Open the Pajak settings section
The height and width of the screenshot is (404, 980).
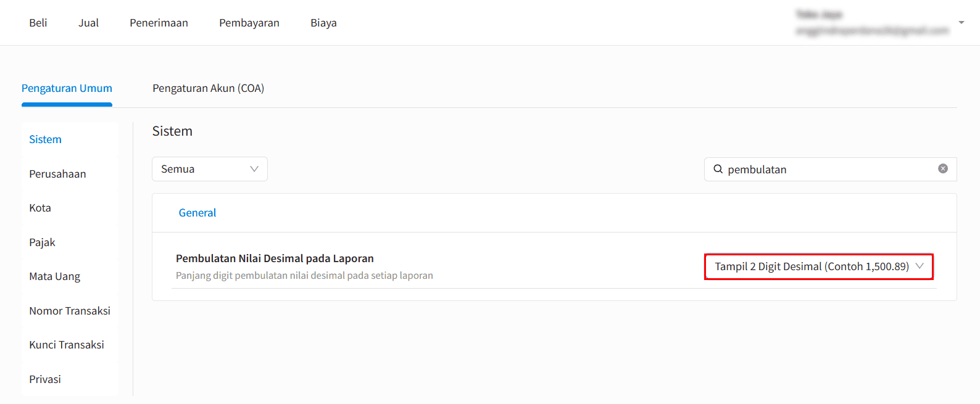point(42,242)
